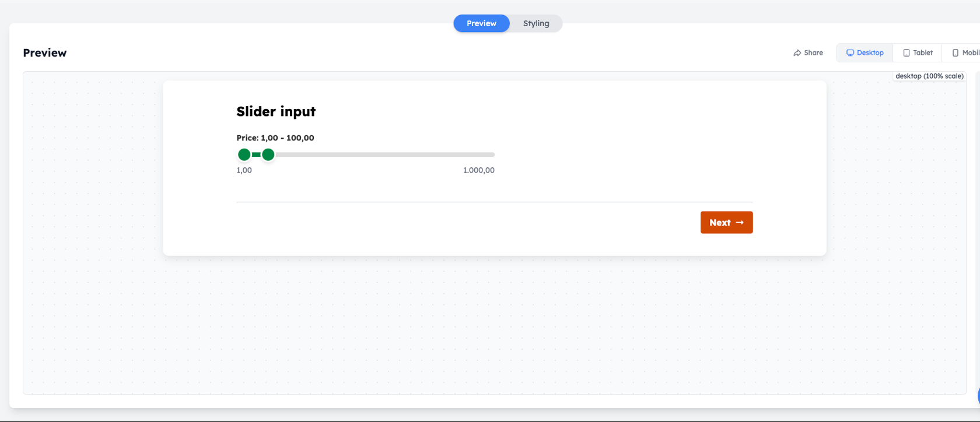The width and height of the screenshot is (980, 422).
Task: Click the monitor icon for Desktop view
Action: tap(850, 53)
